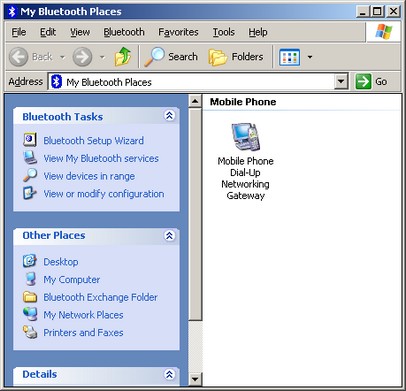Collapse the Details panel chevron
The width and height of the screenshot is (406, 391).
169,374
